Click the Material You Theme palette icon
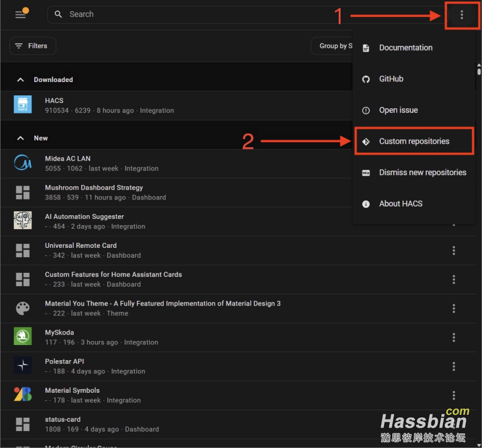Image resolution: width=482 pixels, height=448 pixels. coord(23,308)
